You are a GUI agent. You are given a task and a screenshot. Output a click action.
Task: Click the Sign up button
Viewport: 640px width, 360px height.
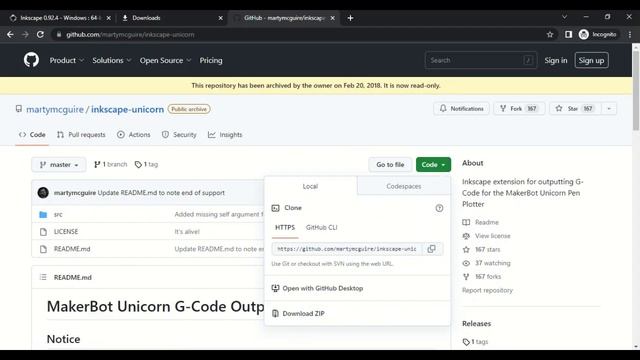pyautogui.click(x=591, y=60)
